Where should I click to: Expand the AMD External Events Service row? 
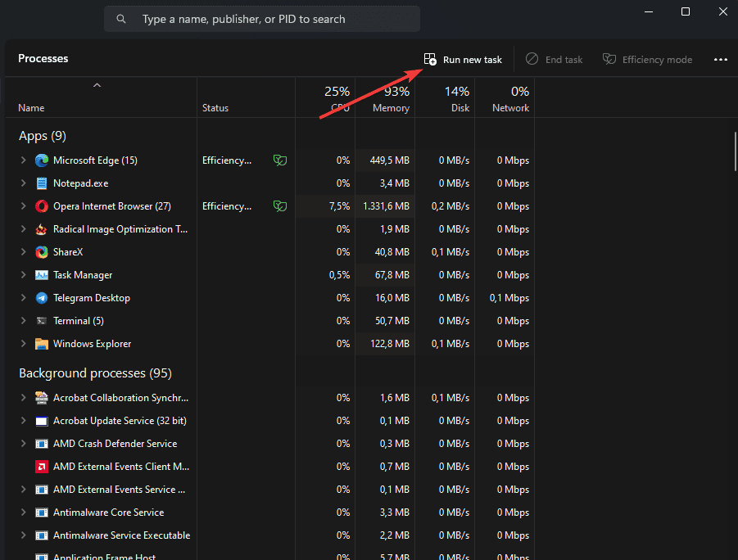[x=23, y=490]
